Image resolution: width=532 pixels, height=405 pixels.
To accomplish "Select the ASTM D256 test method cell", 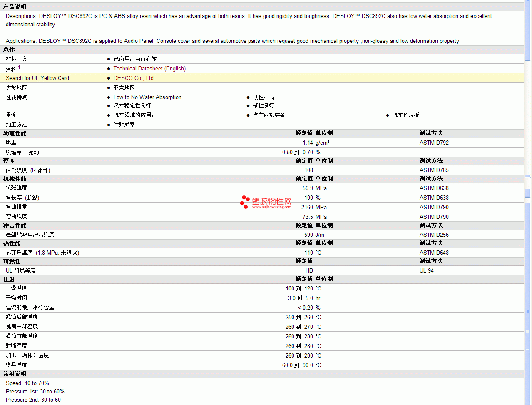I will pos(434,235).
